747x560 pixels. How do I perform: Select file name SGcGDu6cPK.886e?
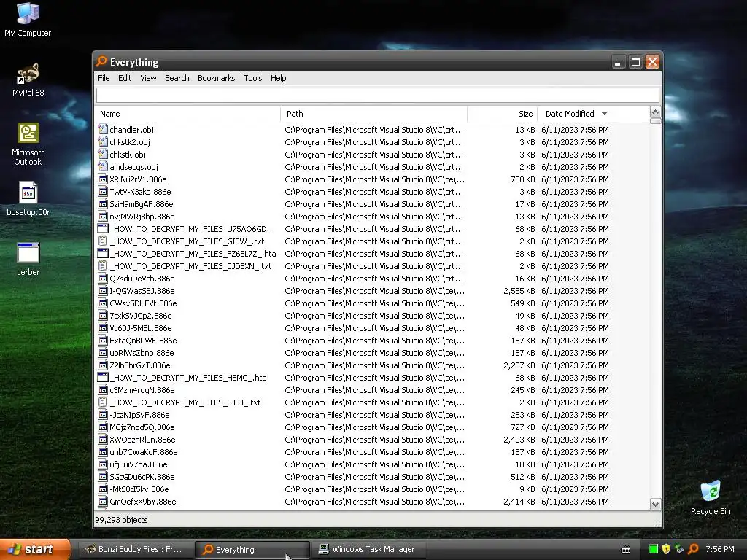(x=142, y=477)
